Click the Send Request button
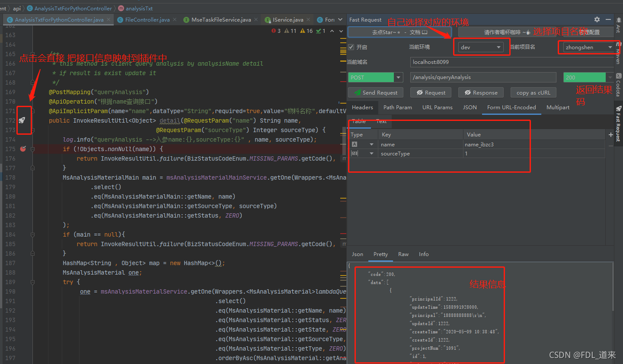The height and width of the screenshot is (364, 623). click(375, 92)
